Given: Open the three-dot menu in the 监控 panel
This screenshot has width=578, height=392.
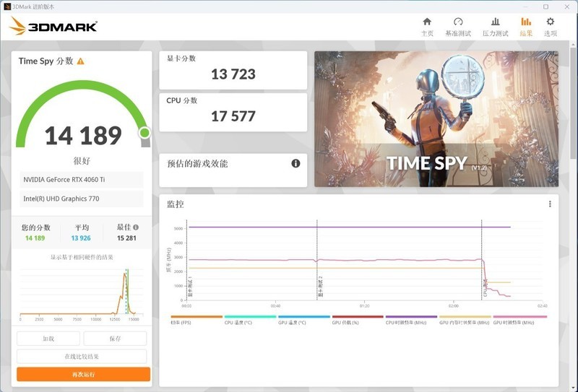Looking at the screenshot, I should pyautogui.click(x=550, y=204).
